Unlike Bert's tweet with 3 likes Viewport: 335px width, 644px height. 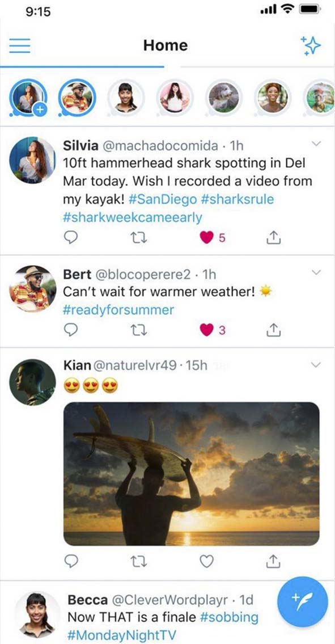(207, 330)
